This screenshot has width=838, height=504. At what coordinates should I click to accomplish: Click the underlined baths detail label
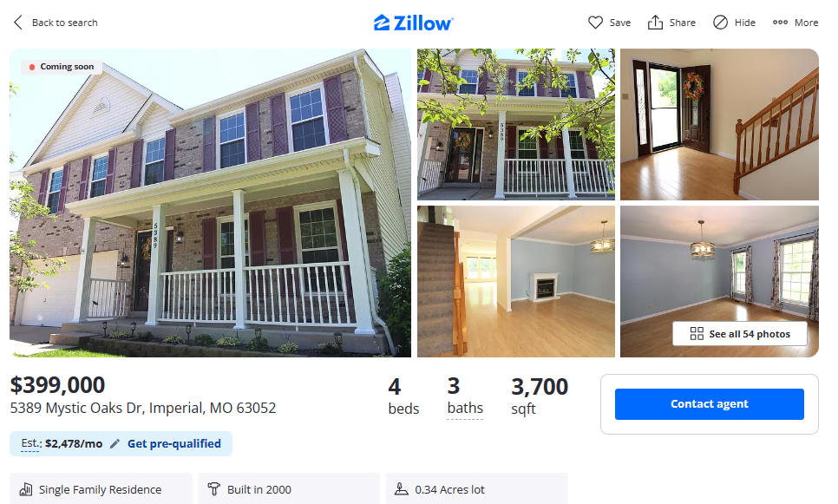click(465, 409)
